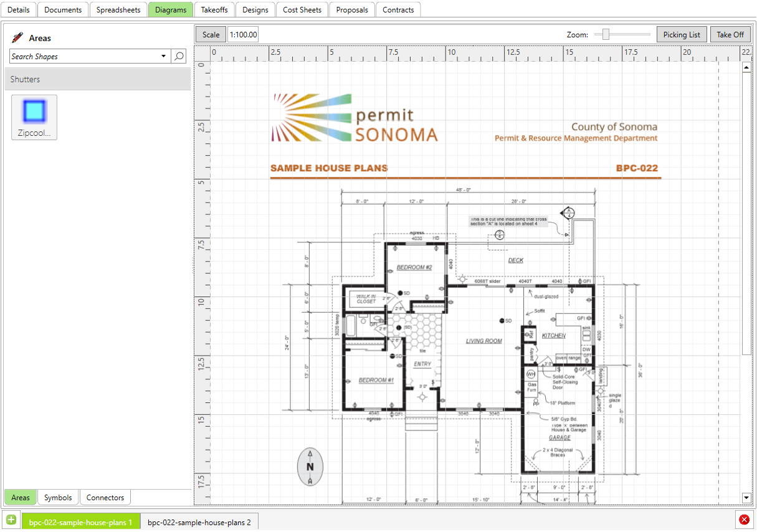Switch to the Takeoffs tab
Image resolution: width=757 pixels, height=532 pixels.
coord(214,10)
